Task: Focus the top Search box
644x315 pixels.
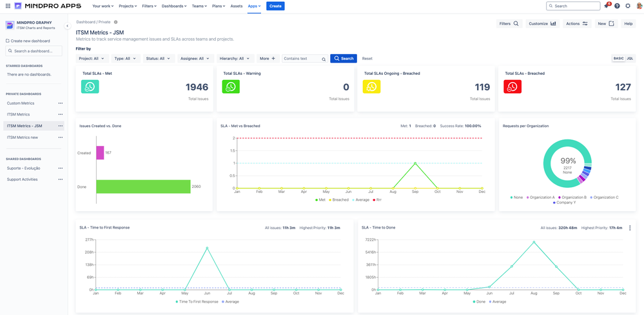Action: [573, 6]
